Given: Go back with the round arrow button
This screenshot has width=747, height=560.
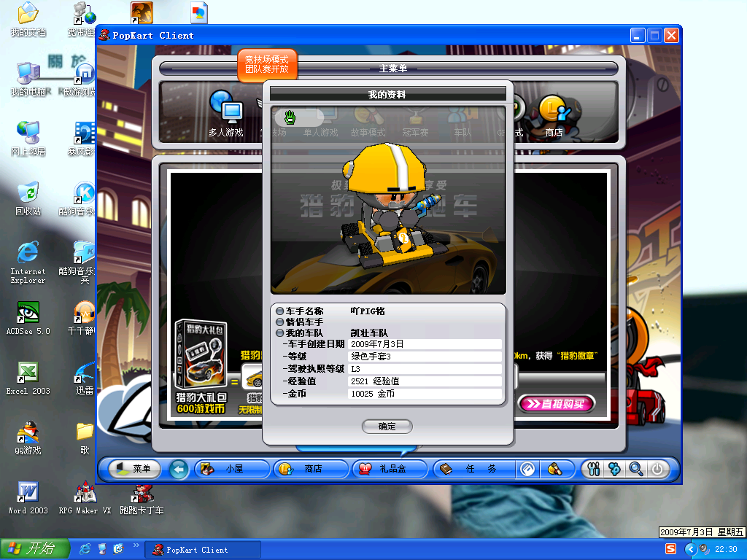Looking at the screenshot, I should point(179,469).
